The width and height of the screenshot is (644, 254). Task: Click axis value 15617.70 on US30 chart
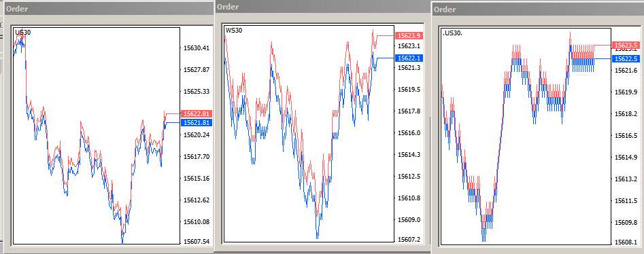pyautogui.click(x=197, y=156)
